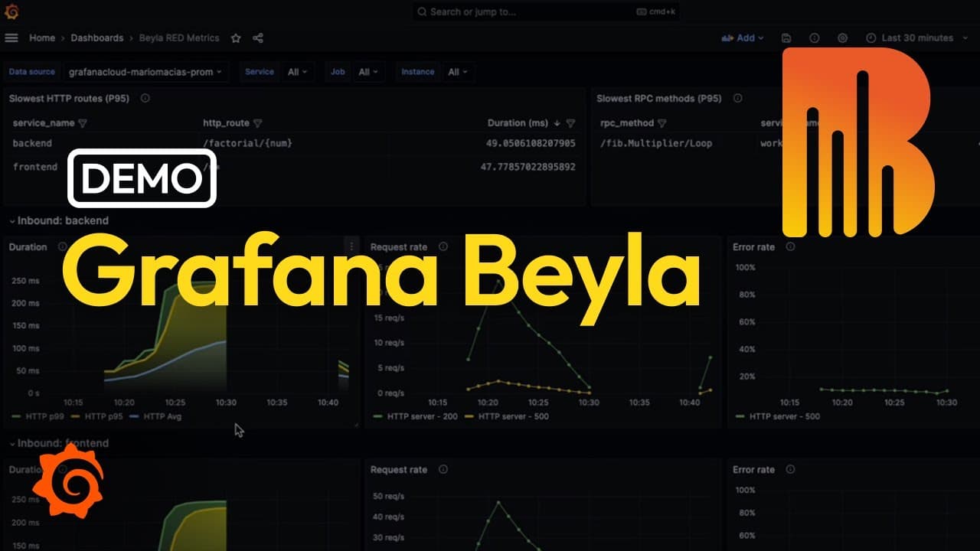Viewport: 980px width, 551px height.
Task: Star the Beyla RED Metrics dashboard
Action: (x=236, y=38)
